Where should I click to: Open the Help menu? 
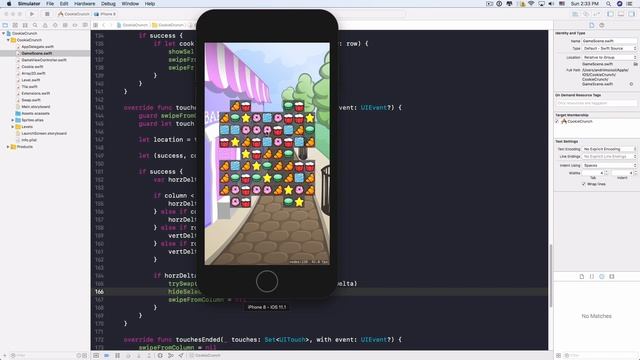click(x=150, y=4)
